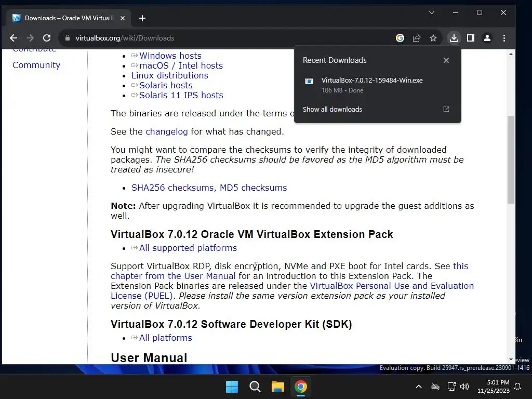The height and width of the screenshot is (399, 532).
Task: Select the Downloads – Oracle VM VirtualBox tab
Action: pos(68,18)
